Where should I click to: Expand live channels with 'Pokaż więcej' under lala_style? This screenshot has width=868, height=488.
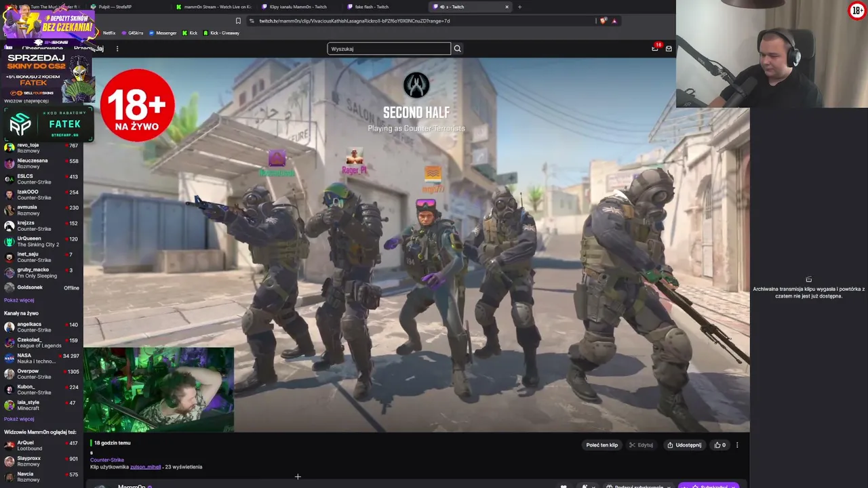pos(19,419)
